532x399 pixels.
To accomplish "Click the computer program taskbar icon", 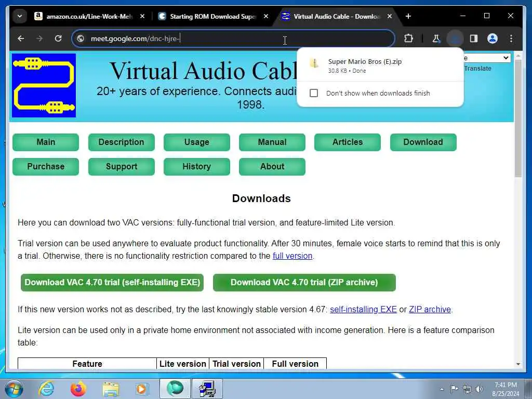I will click(x=207, y=389).
